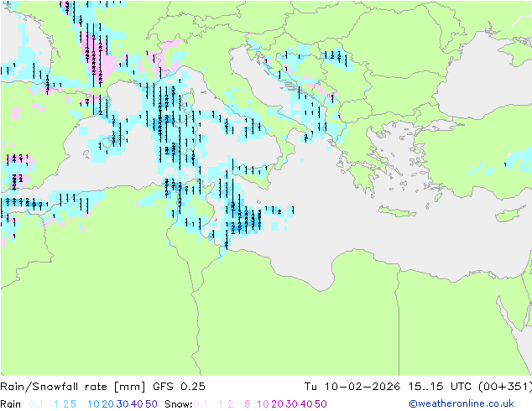Pick the rain legend value 40
The height and width of the screenshot is (411, 532).
click(x=137, y=404)
